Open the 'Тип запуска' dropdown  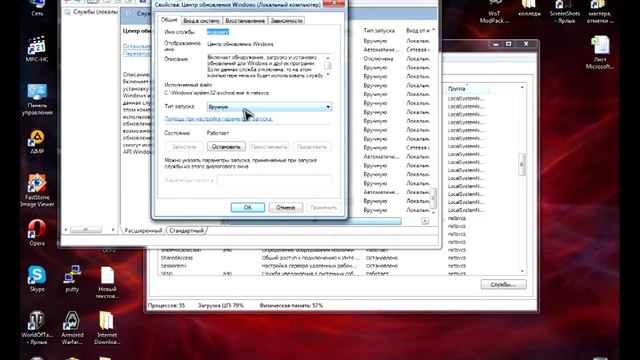pyautogui.click(x=269, y=107)
